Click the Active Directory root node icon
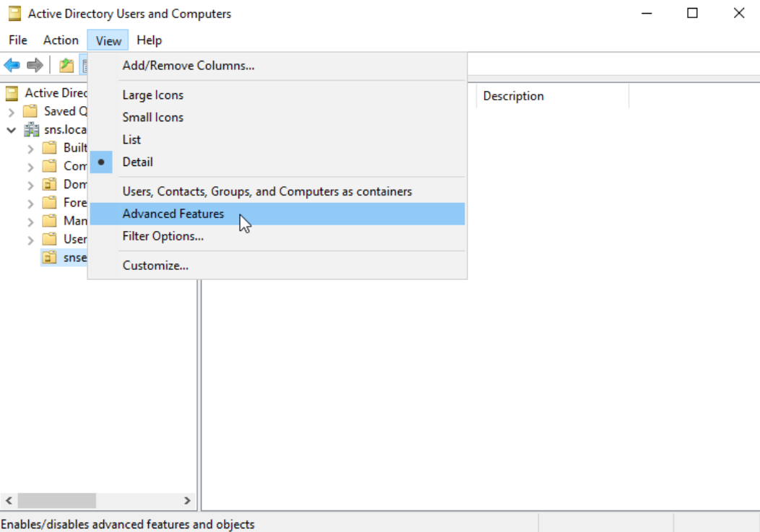Image resolution: width=760 pixels, height=532 pixels. click(12, 93)
